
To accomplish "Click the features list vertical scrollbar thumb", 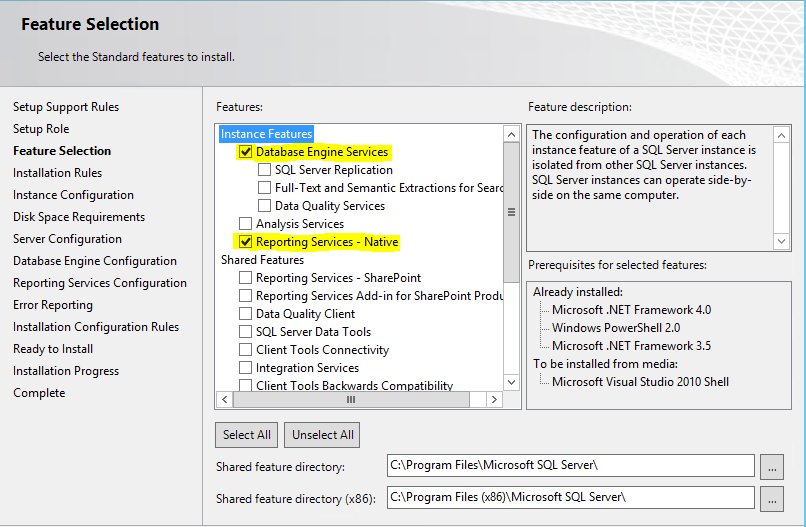I will (511, 212).
